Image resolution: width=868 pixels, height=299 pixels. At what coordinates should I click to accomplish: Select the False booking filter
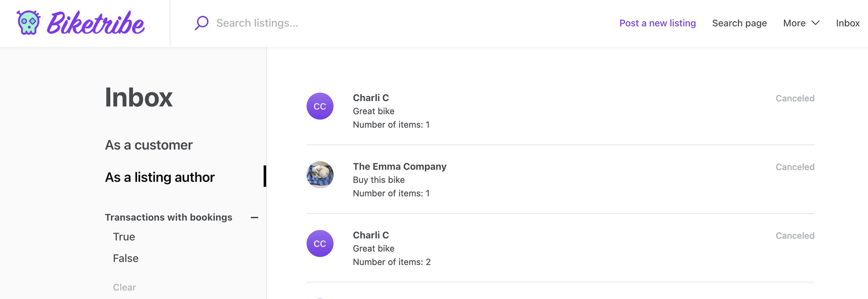tap(125, 258)
